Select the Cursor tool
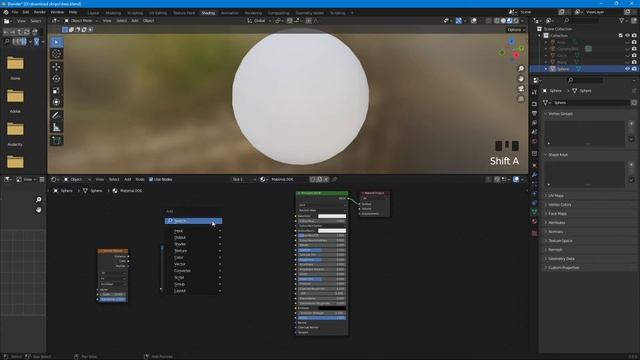Image resolution: width=640 pixels, height=360 pixels. tap(56, 53)
